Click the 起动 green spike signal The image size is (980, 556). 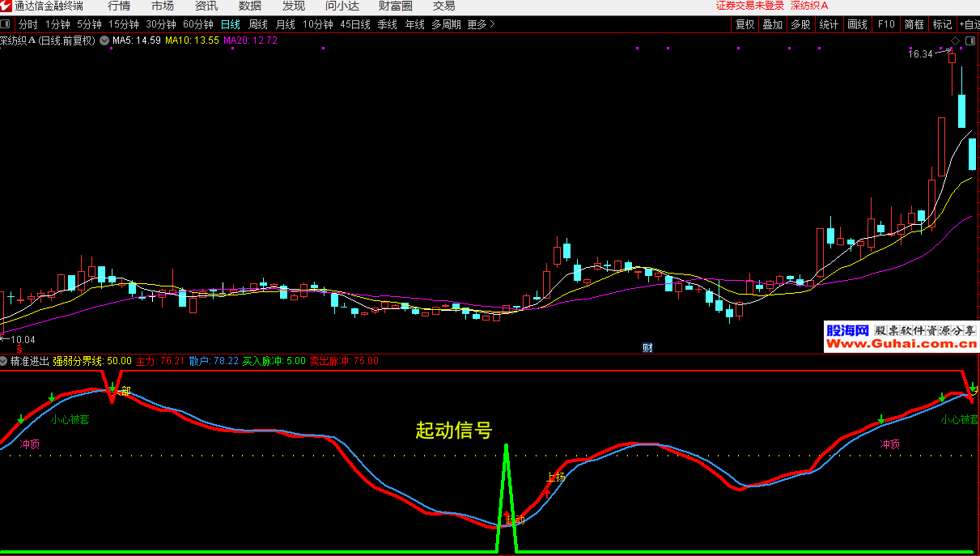[507, 486]
